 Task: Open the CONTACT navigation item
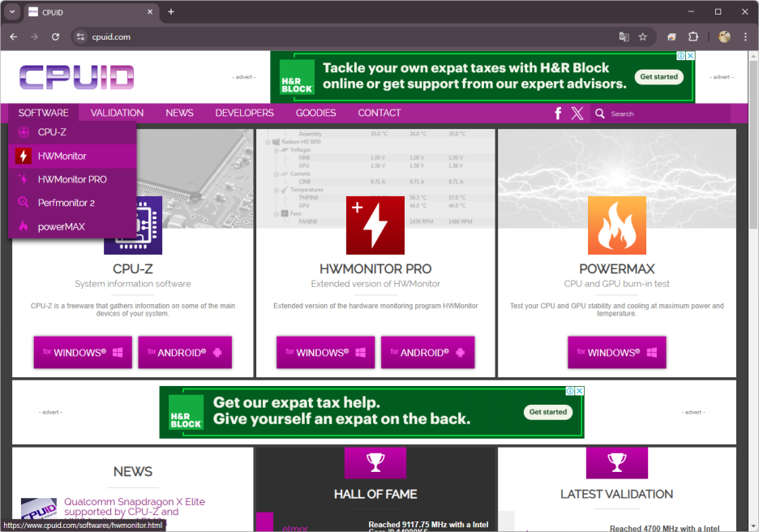coord(379,113)
